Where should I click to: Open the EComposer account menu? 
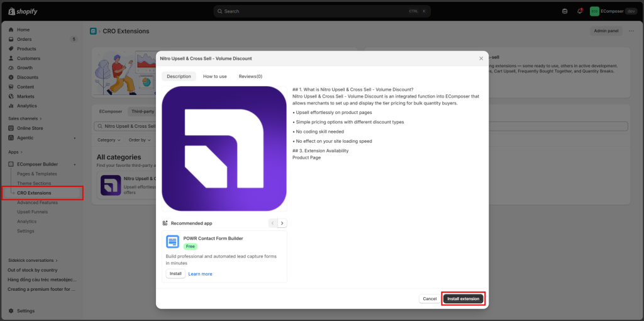pyautogui.click(x=614, y=11)
